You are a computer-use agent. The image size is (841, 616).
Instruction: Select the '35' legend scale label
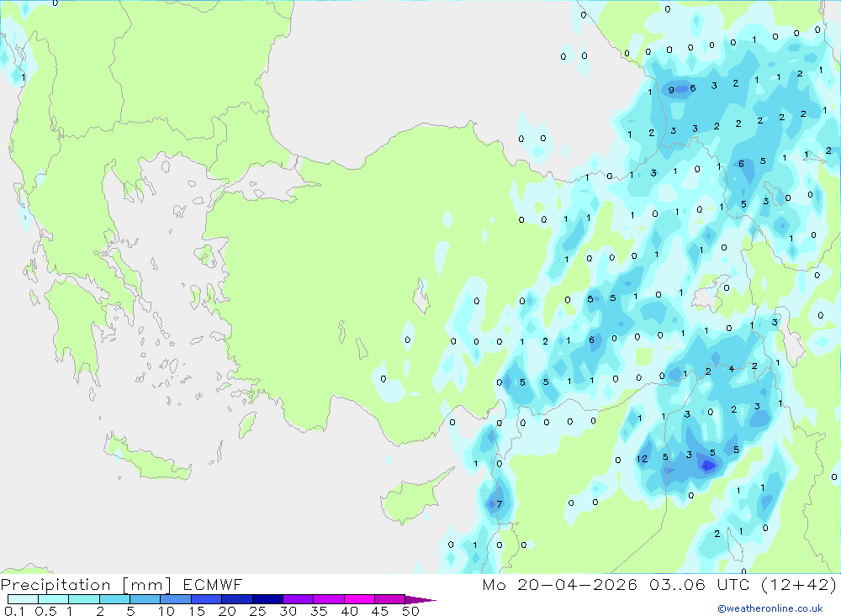click(x=319, y=611)
